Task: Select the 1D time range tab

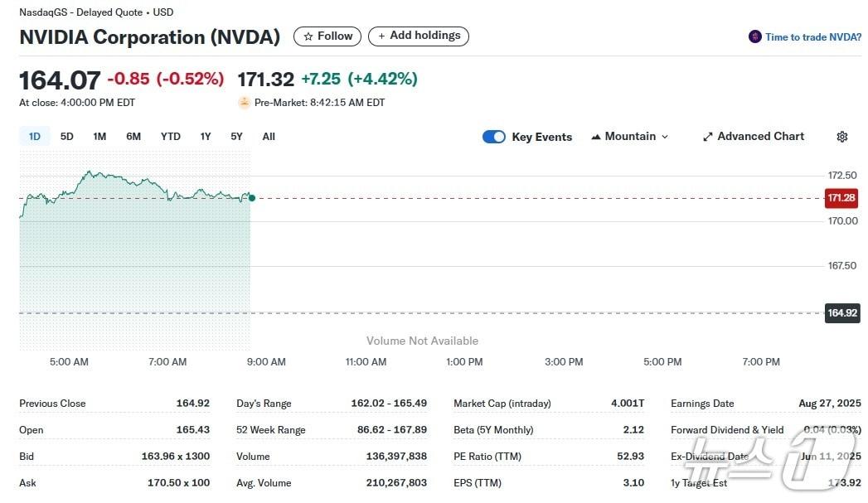Action: tap(35, 137)
